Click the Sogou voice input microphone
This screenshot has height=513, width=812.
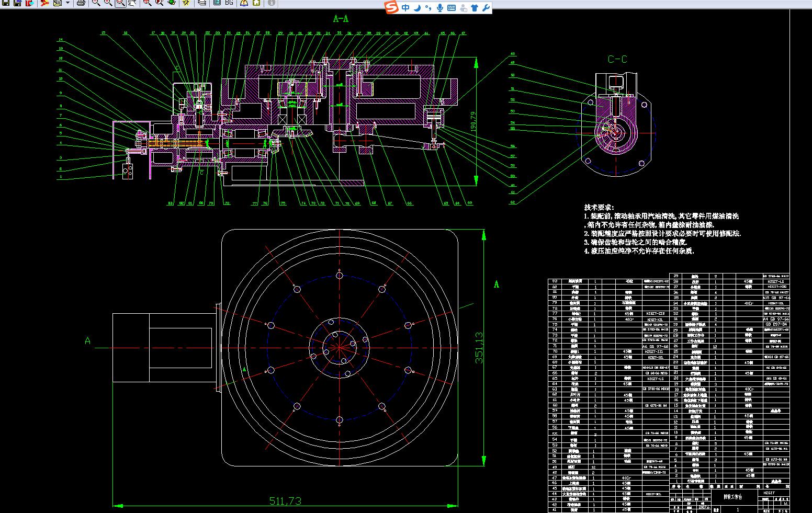coord(440,7)
